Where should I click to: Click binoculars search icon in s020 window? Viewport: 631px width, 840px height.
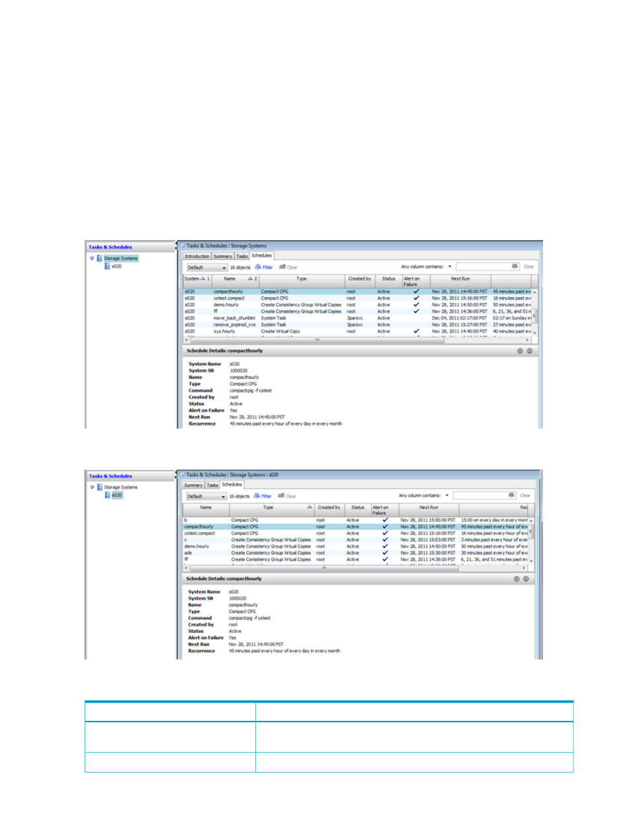511,495
